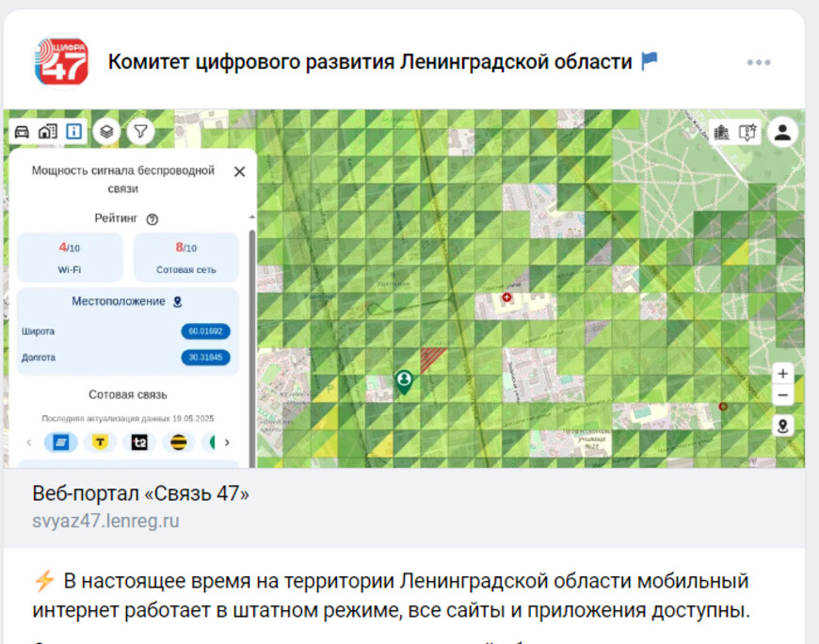Click the rating help question mark
Image resolution: width=819 pixels, height=644 pixels.
click(153, 219)
